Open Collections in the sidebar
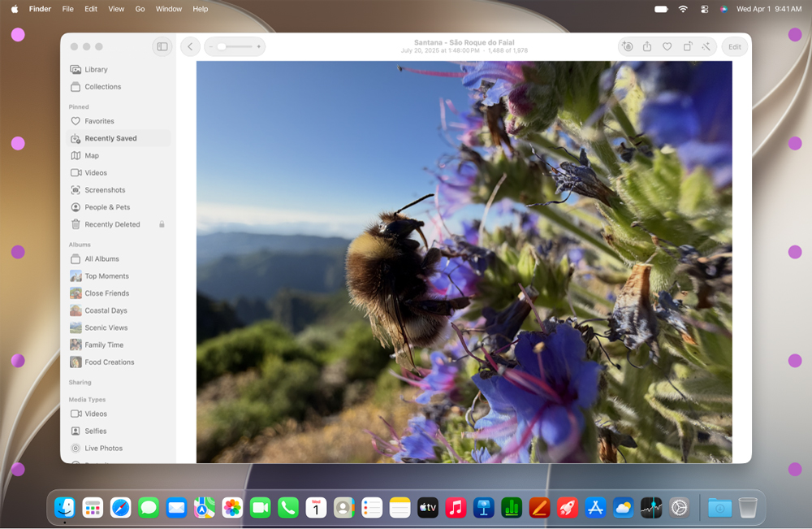The height and width of the screenshot is (529, 812). point(119,86)
